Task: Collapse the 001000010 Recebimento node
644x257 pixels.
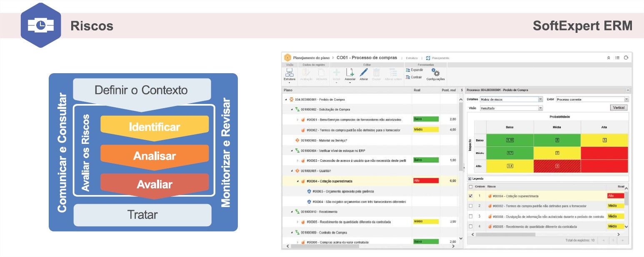Action: point(292,212)
